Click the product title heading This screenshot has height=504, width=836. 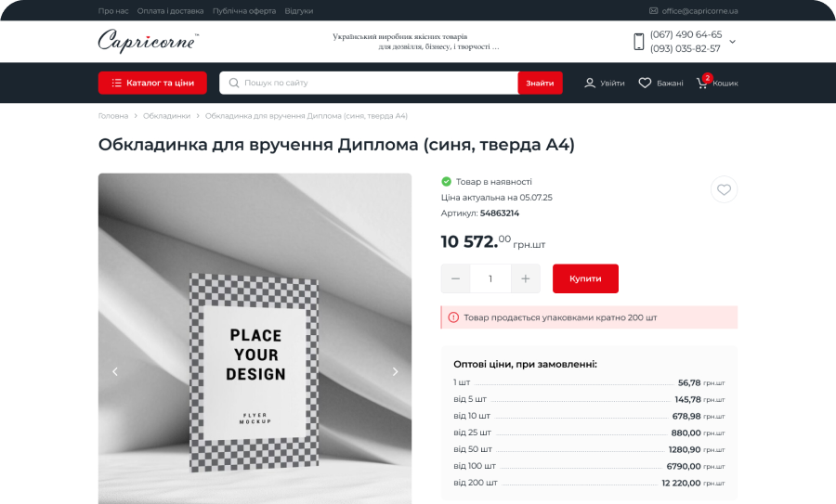(336, 145)
